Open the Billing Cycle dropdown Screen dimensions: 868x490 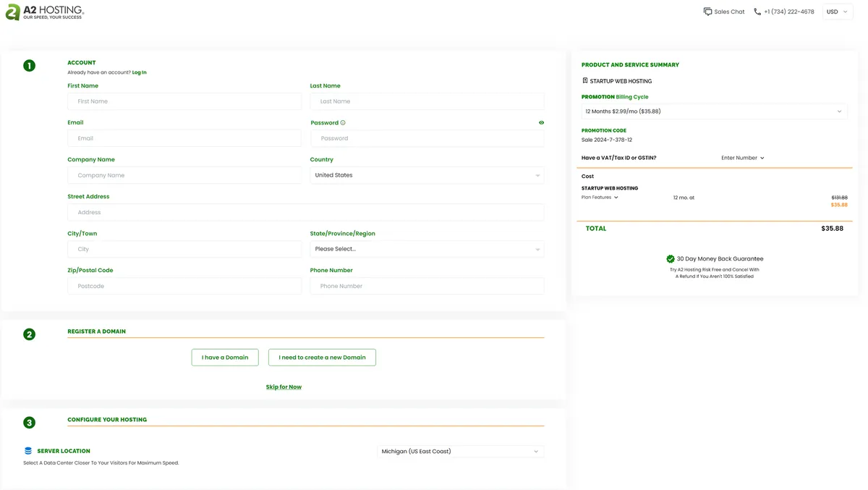tap(714, 111)
